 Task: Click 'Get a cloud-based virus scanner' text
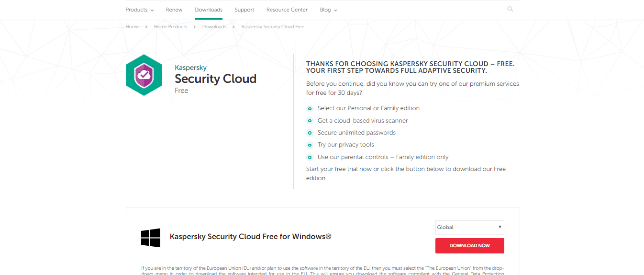363,121
